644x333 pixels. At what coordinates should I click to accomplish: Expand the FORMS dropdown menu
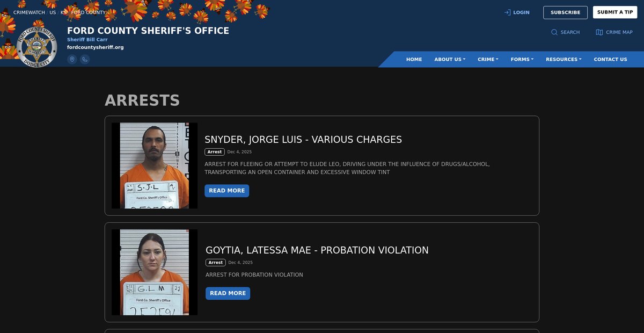[522, 59]
